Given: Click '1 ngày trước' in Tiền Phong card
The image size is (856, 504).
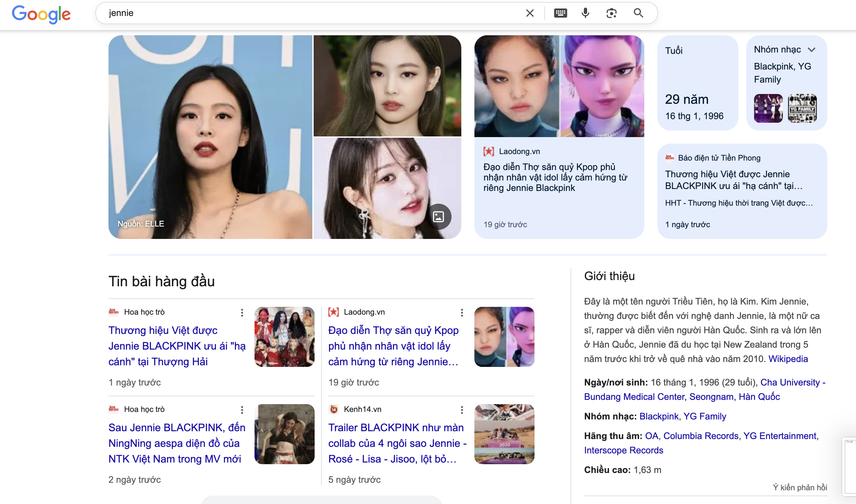Looking at the screenshot, I should coord(687,225).
